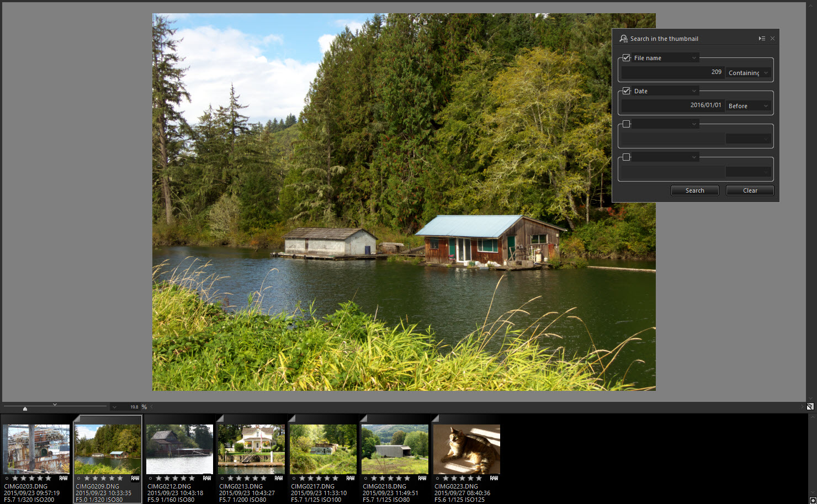
Task: Set five-star rating on CIMG0223.DNG
Action: (479, 478)
